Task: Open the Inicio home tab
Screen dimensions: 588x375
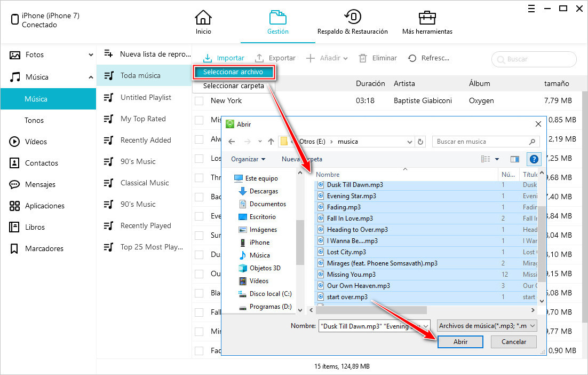Action: click(x=203, y=22)
